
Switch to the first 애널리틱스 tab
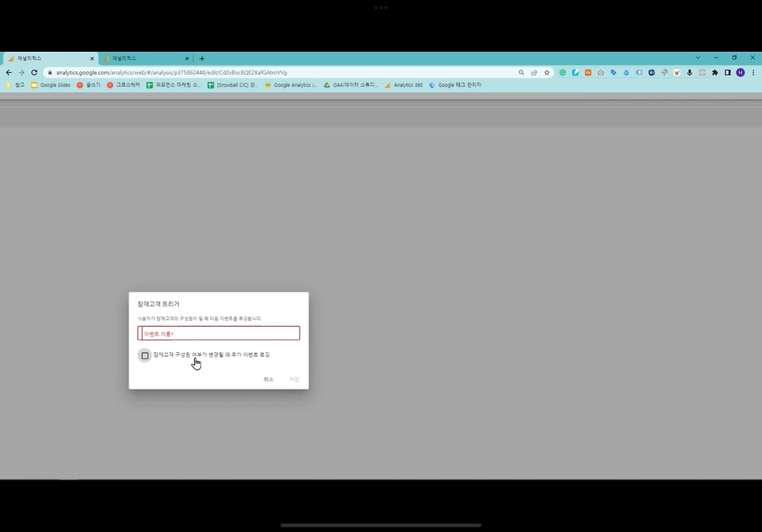pos(50,58)
